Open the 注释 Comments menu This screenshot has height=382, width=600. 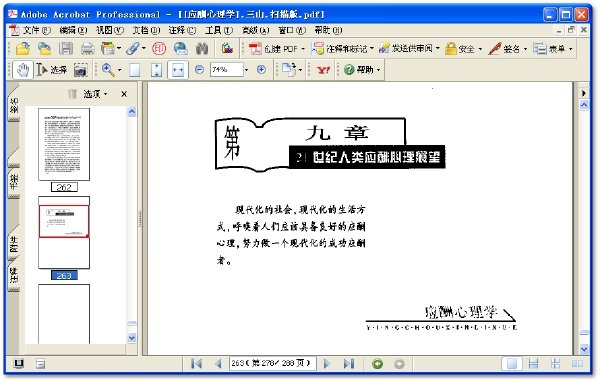tap(182, 30)
